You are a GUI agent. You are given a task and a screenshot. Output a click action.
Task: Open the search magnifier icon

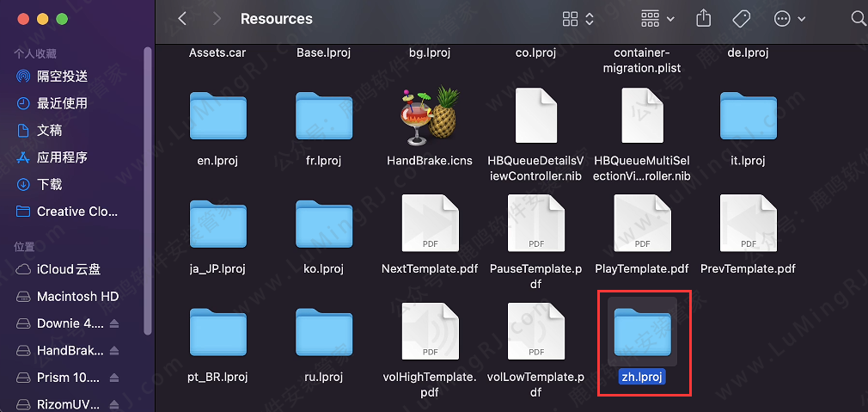tap(858, 18)
